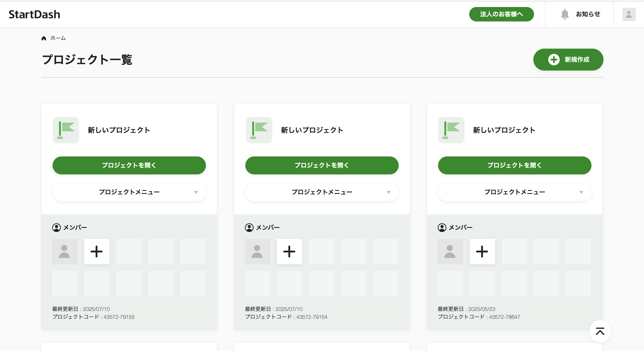This screenshot has height=351, width=644.
Task: Click flag icon of first project card
Action: tap(66, 130)
